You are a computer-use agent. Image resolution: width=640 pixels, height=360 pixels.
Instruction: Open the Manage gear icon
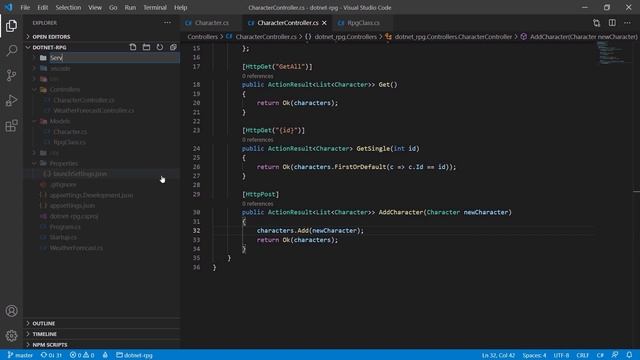click(11, 336)
